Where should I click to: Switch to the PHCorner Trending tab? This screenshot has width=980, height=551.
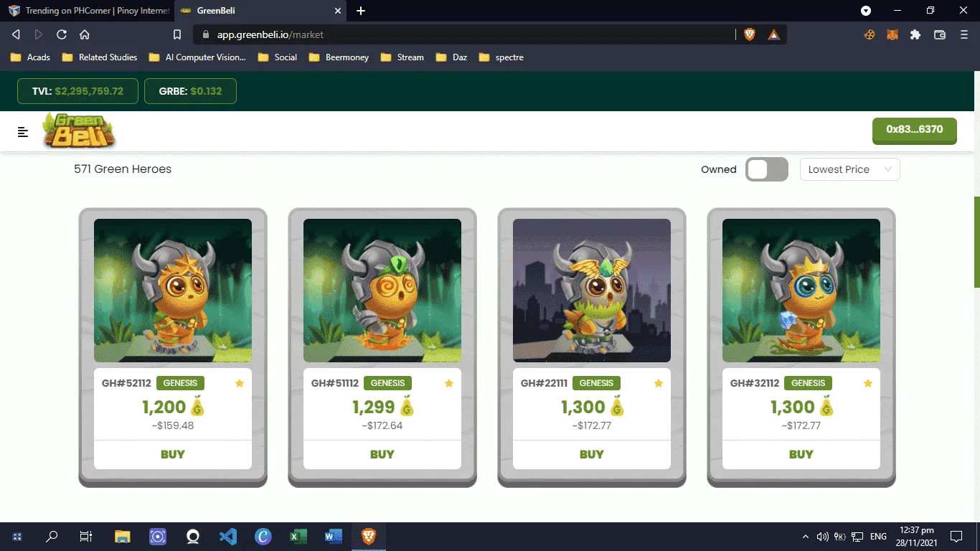tap(90, 11)
